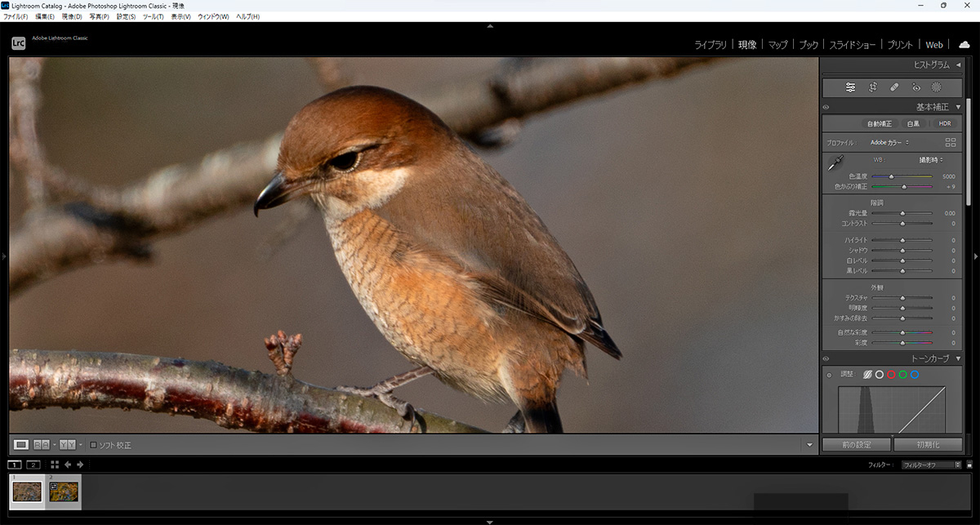Click the cloud sync status icon
This screenshot has height=525, width=980.
tap(964, 45)
